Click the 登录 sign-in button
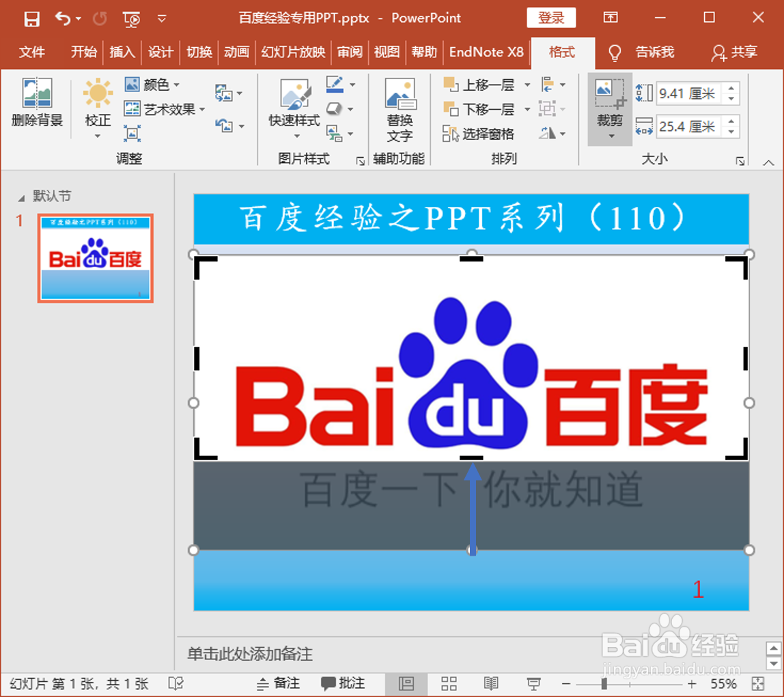 pos(551,18)
